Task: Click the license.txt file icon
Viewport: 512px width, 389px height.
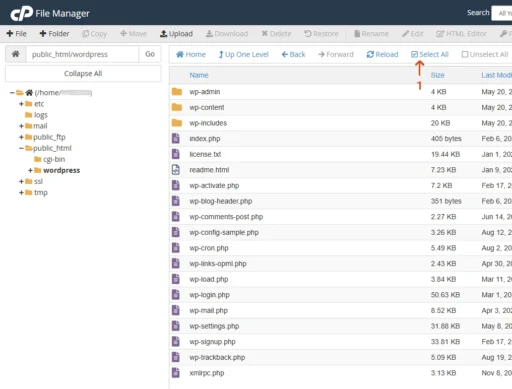Action: tap(176, 154)
